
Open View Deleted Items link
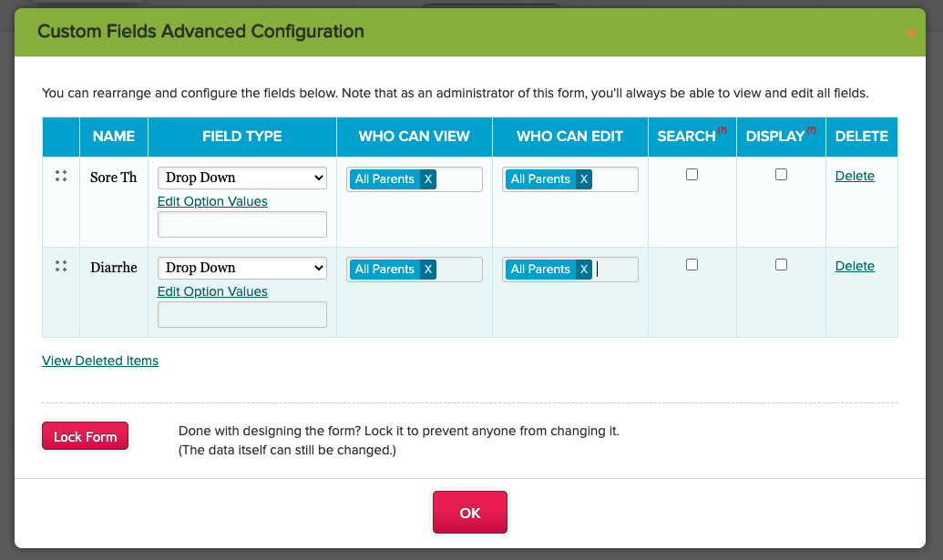coord(100,361)
